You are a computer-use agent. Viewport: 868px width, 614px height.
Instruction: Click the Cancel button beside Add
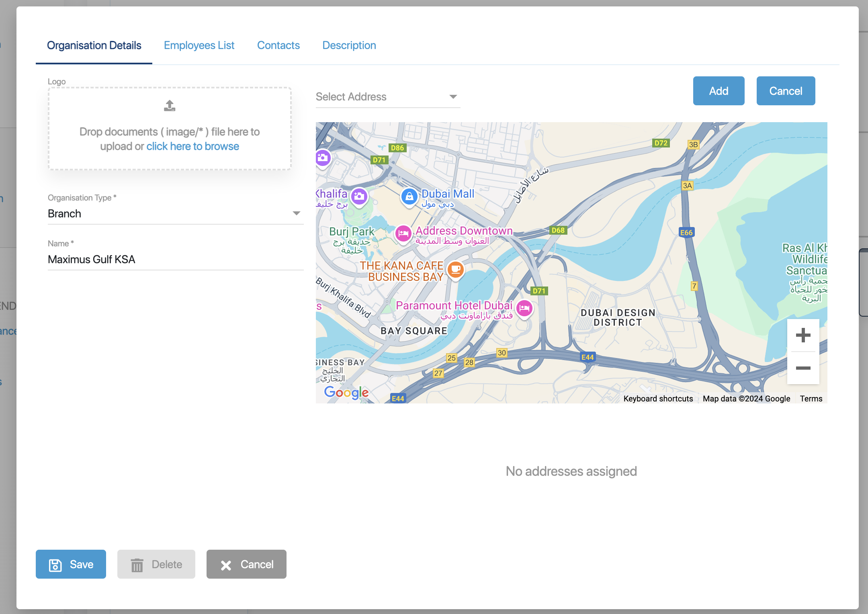(786, 91)
